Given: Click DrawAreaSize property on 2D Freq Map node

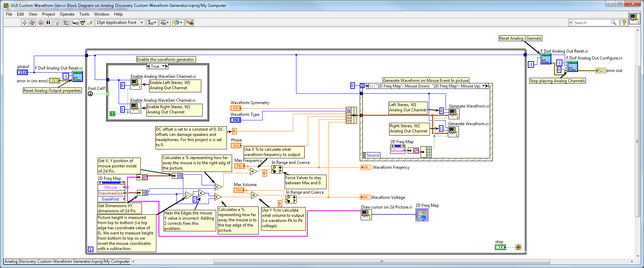Looking at the screenshot, I should (x=111, y=193).
